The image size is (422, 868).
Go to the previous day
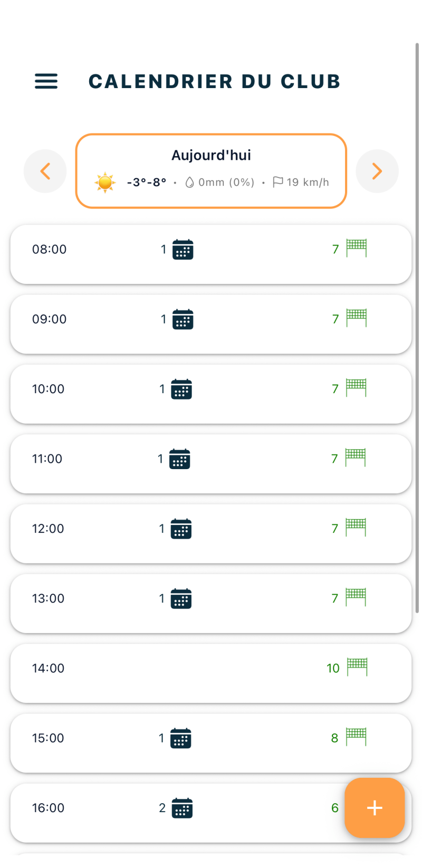(x=45, y=171)
